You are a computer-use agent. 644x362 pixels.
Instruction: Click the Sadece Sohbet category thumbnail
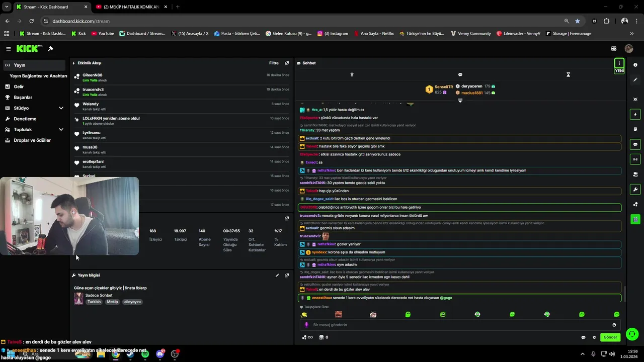[x=78, y=299]
